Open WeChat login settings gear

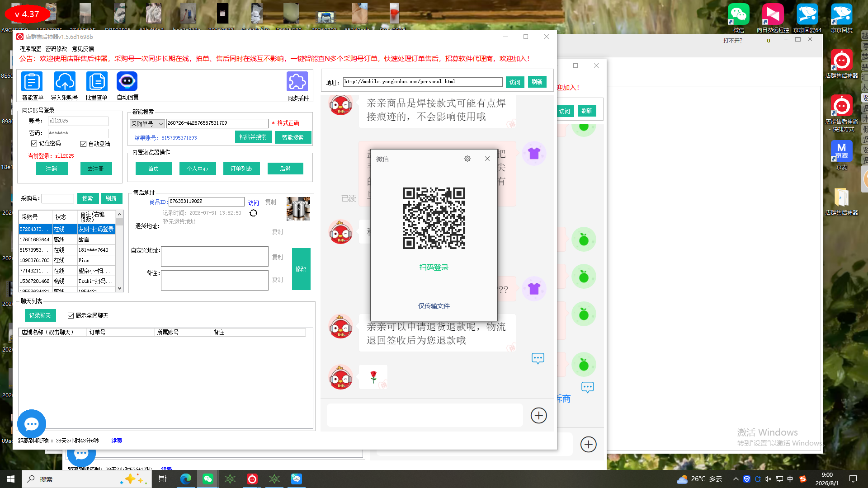[467, 159]
